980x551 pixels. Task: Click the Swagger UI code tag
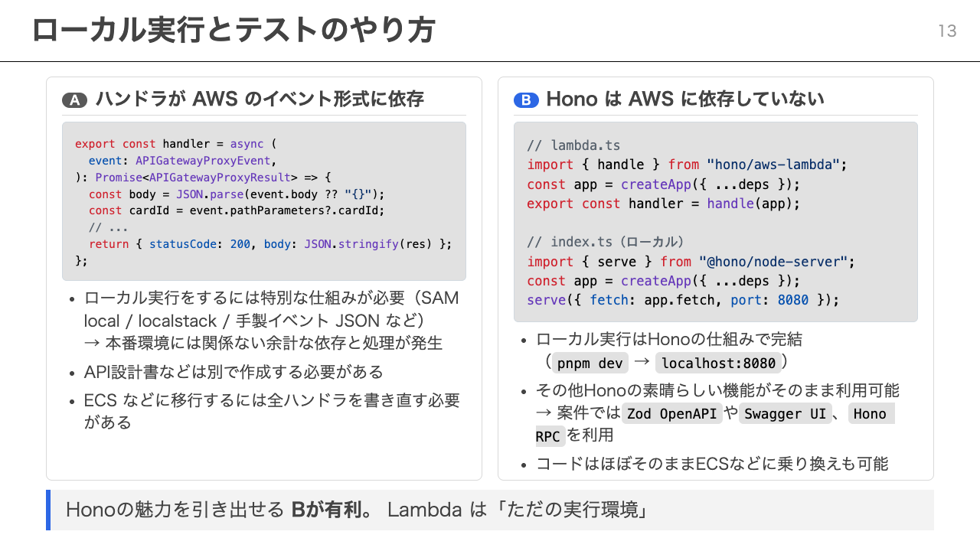coord(785,414)
